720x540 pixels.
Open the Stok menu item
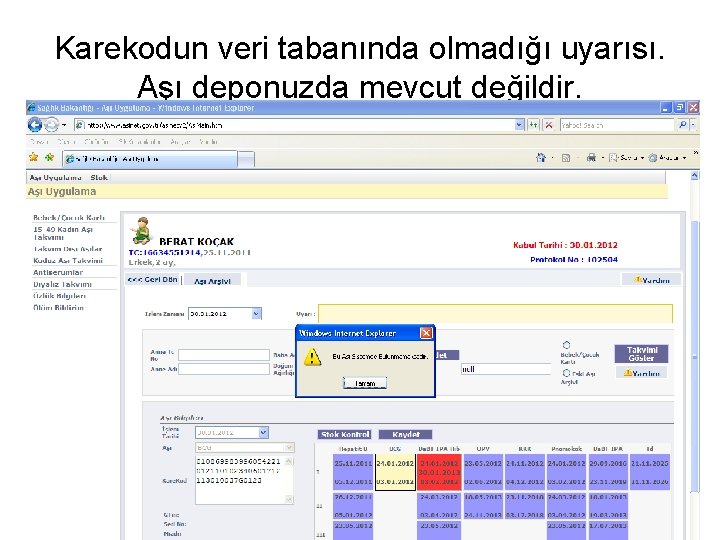coord(99,178)
